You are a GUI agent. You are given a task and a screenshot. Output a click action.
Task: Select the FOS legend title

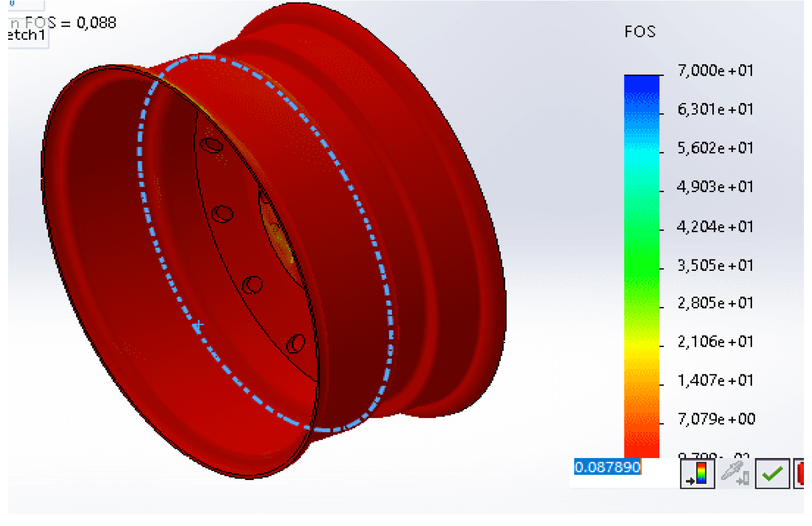[x=639, y=32]
